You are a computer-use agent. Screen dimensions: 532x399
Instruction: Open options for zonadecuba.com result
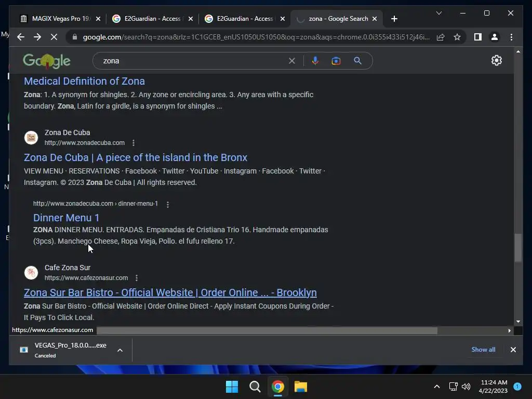click(134, 143)
